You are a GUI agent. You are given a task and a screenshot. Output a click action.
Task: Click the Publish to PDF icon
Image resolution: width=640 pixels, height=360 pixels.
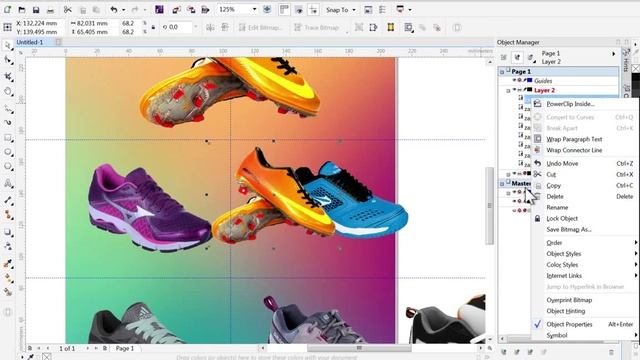coord(205,9)
